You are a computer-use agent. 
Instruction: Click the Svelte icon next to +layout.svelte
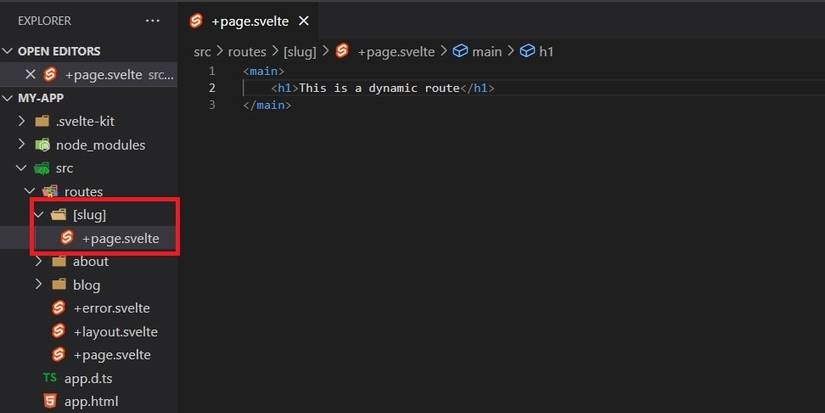(59, 331)
